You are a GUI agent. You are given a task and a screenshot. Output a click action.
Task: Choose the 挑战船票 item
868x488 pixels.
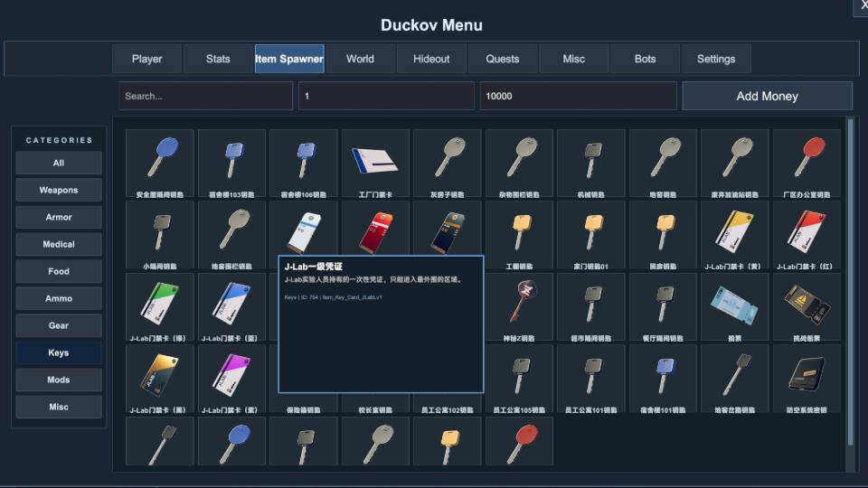807,305
